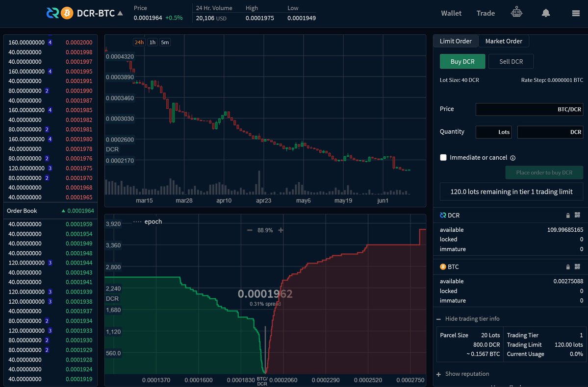Click the buy row 0.0001929 order count badge

point(47,350)
